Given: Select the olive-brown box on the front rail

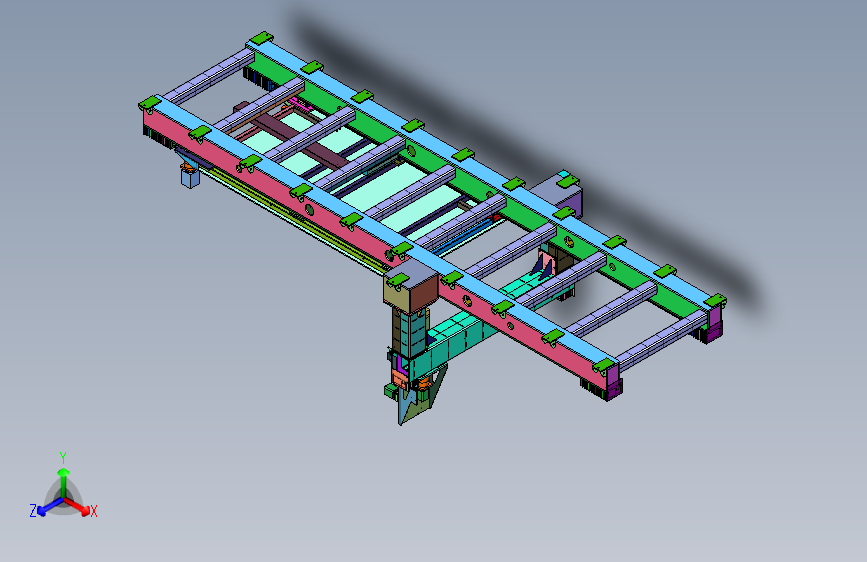Looking at the screenshot, I should (x=411, y=287).
